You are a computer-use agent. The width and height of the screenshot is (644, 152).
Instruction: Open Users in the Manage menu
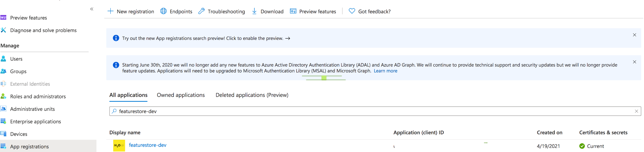point(16,59)
